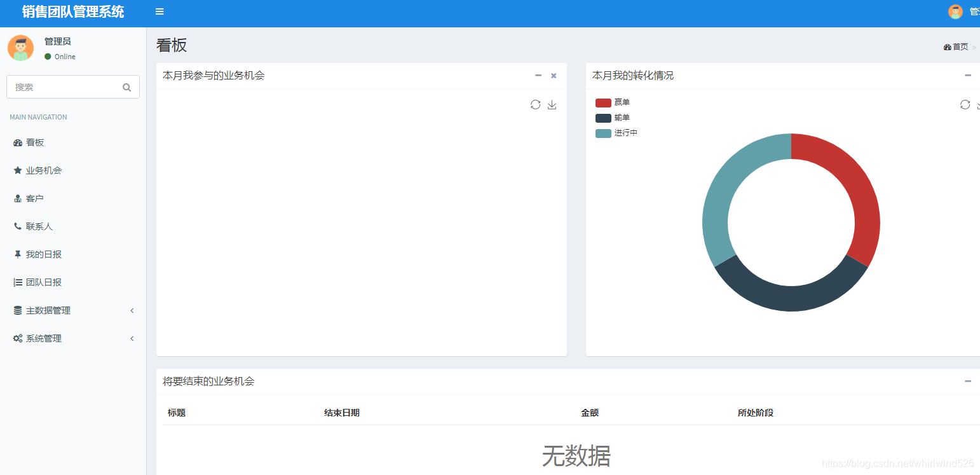Click the database icon next to 主数据管理
The width and height of the screenshot is (980, 475).
[x=18, y=310]
